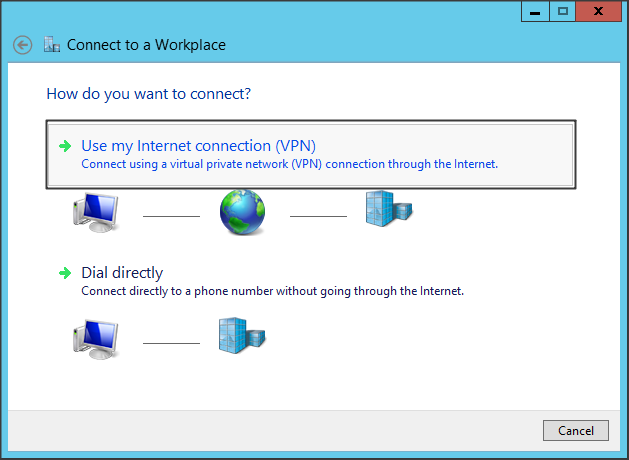Screen dimensions: 629x460
Task: Minimize the wizard window
Action: coord(535,11)
